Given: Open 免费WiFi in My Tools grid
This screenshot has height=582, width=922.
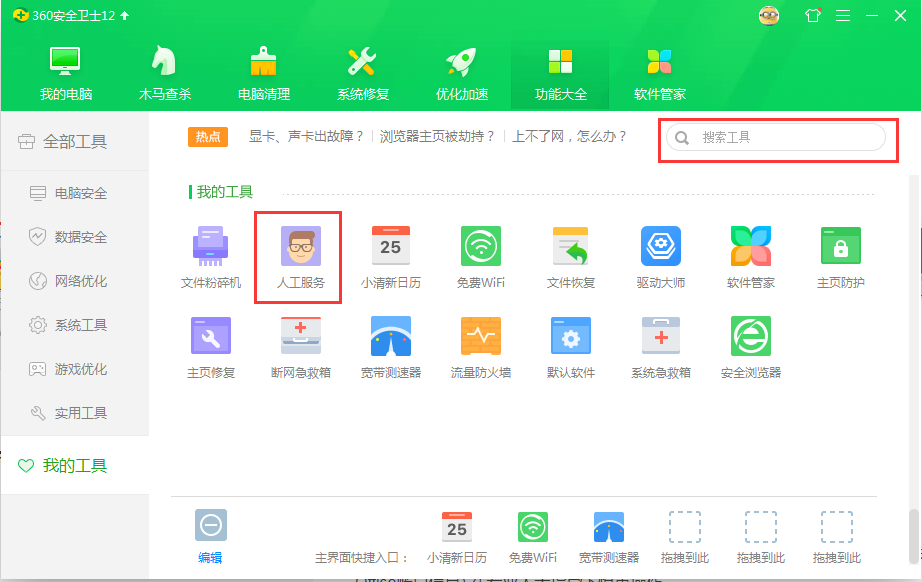Looking at the screenshot, I should point(480,257).
